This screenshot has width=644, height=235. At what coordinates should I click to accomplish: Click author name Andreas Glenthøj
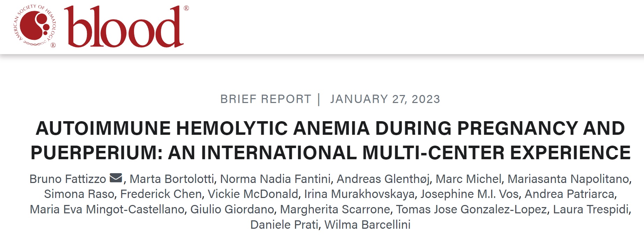click(383, 179)
